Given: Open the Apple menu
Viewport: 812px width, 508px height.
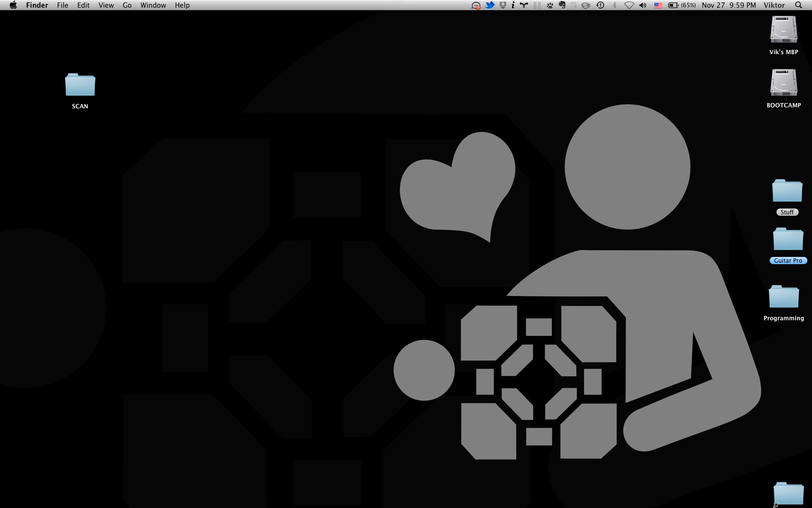Looking at the screenshot, I should click(x=13, y=5).
